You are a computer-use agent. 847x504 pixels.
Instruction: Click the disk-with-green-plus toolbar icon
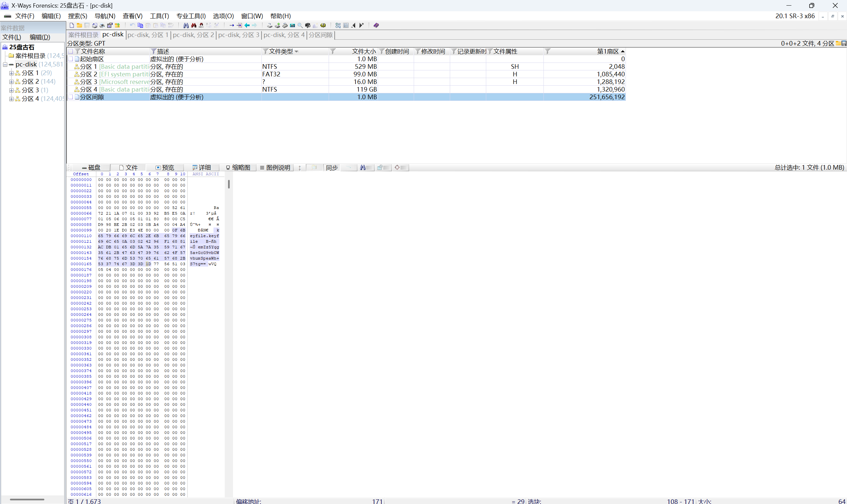click(277, 25)
